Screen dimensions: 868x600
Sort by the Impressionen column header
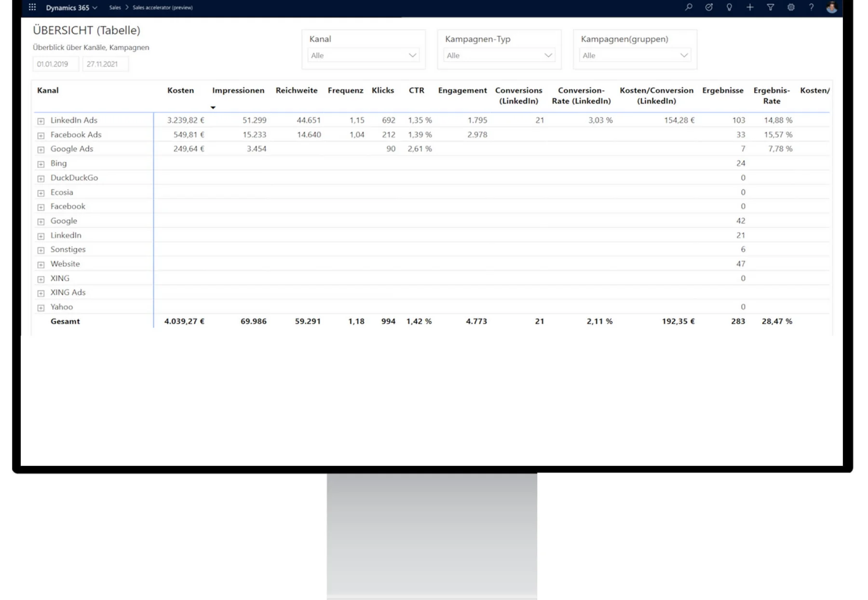pyautogui.click(x=238, y=90)
